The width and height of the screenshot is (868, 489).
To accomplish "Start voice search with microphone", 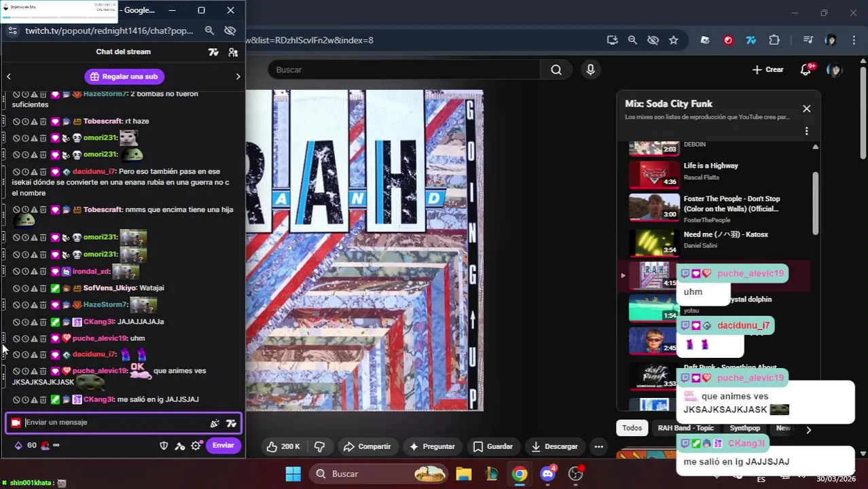I will click(x=590, y=70).
